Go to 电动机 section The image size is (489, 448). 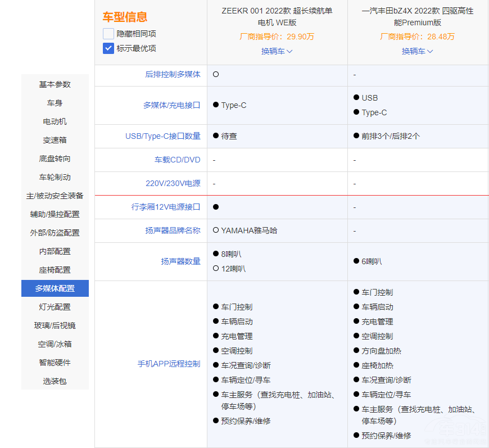[x=55, y=121]
